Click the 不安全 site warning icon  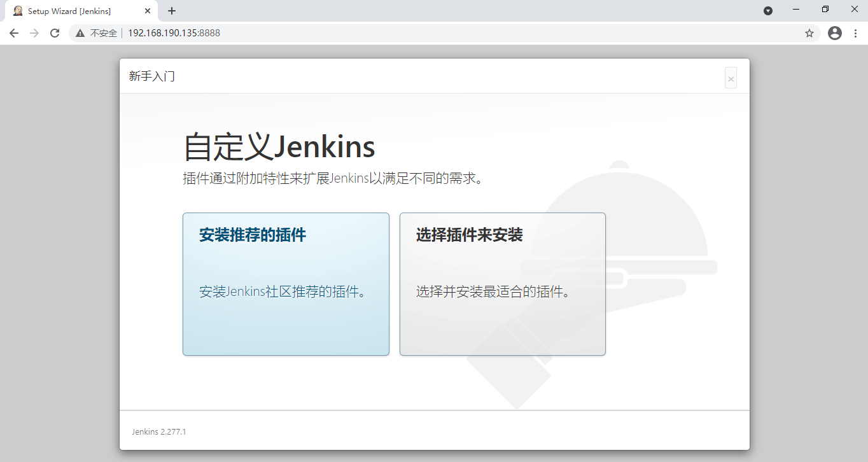click(x=80, y=33)
